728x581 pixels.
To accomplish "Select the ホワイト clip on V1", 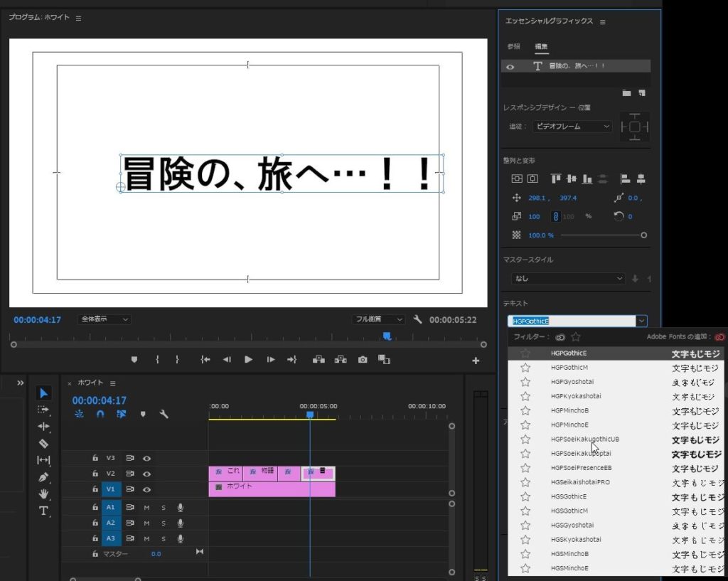I will pyautogui.click(x=272, y=489).
